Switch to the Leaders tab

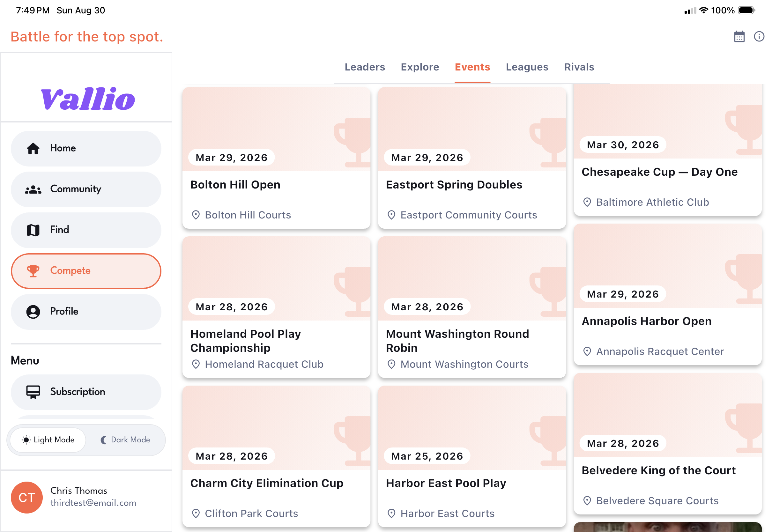coord(365,67)
